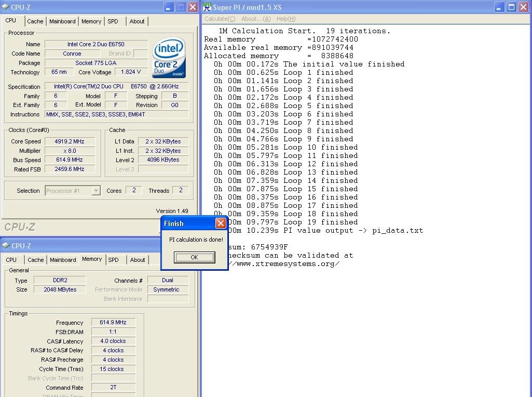Minimize the upper CPU-Z window
This screenshot has width=532, height=397.
(x=169, y=7)
